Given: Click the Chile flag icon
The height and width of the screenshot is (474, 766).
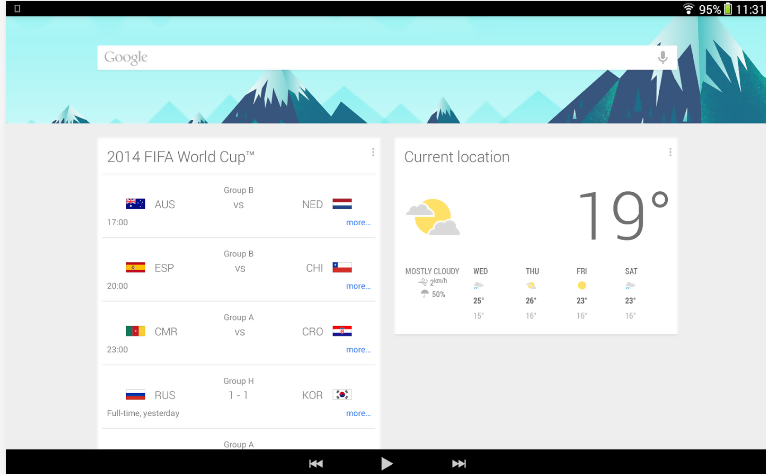Looking at the screenshot, I should pos(342,268).
